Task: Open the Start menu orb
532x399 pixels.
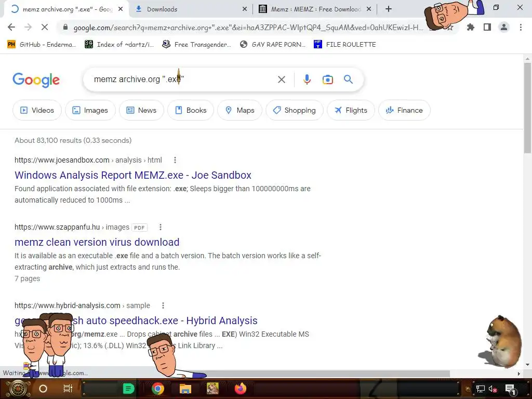Action: click(x=18, y=389)
